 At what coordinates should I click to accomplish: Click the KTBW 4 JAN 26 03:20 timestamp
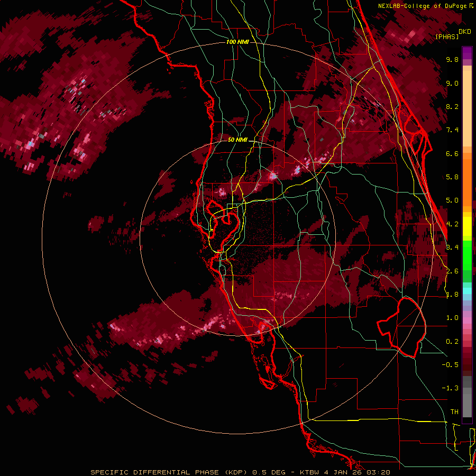point(345,472)
